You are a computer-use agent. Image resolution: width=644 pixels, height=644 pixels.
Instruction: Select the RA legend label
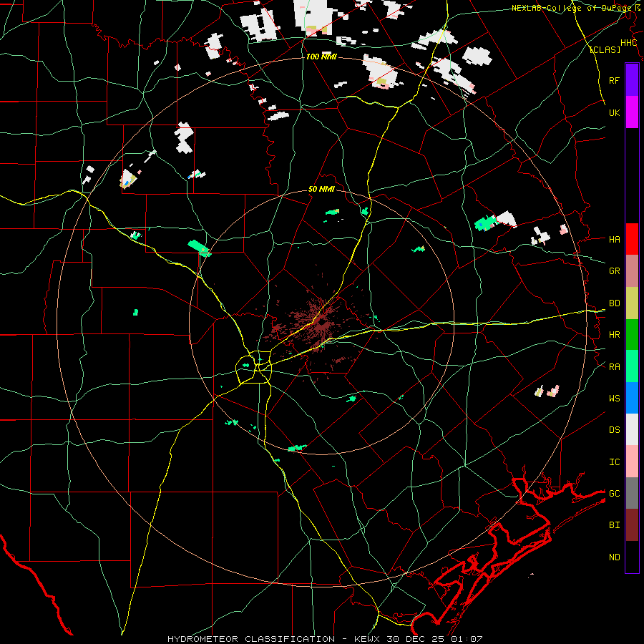[x=614, y=367]
